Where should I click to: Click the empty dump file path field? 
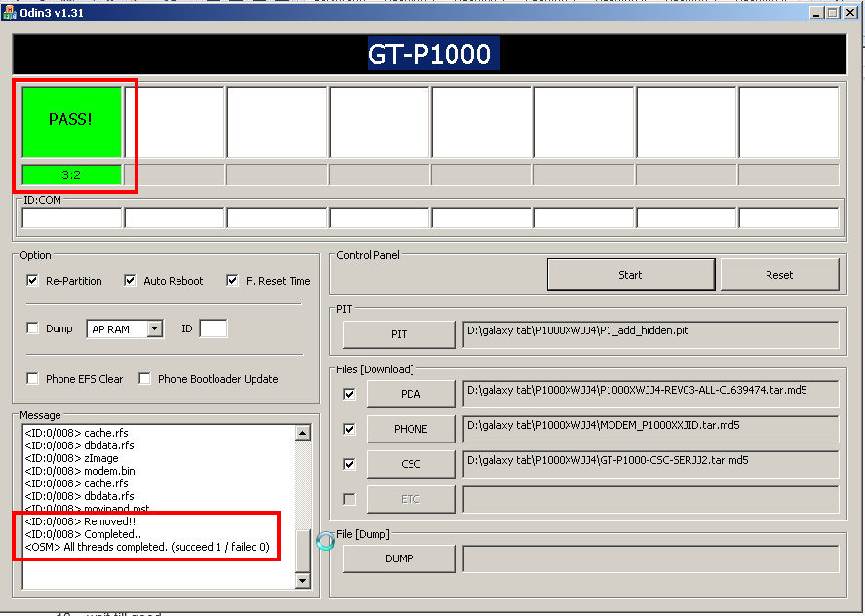[x=650, y=558]
